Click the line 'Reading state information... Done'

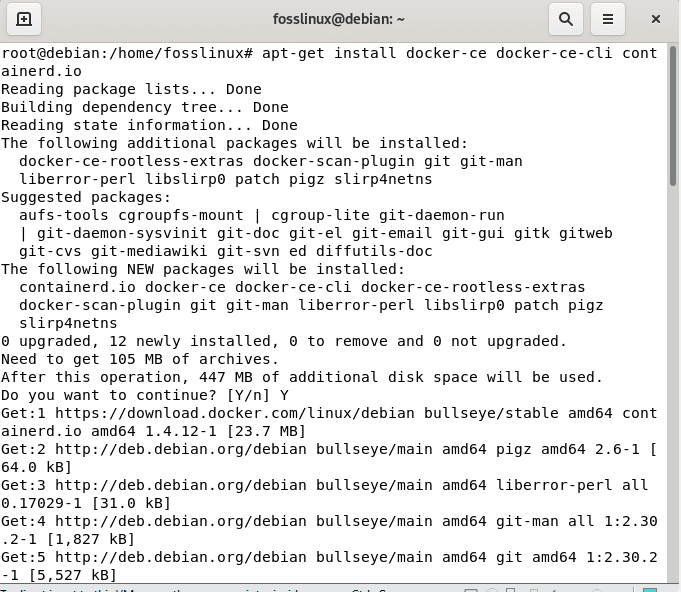click(x=149, y=125)
